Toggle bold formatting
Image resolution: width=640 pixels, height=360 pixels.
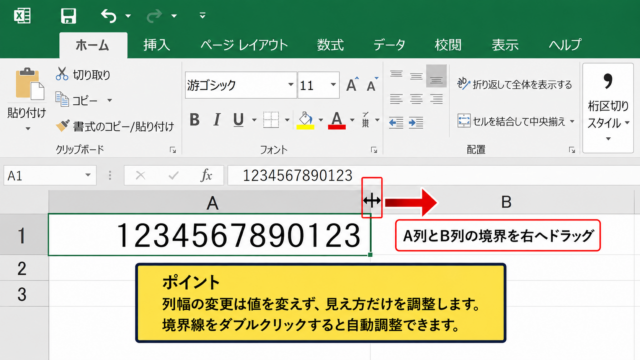195,120
